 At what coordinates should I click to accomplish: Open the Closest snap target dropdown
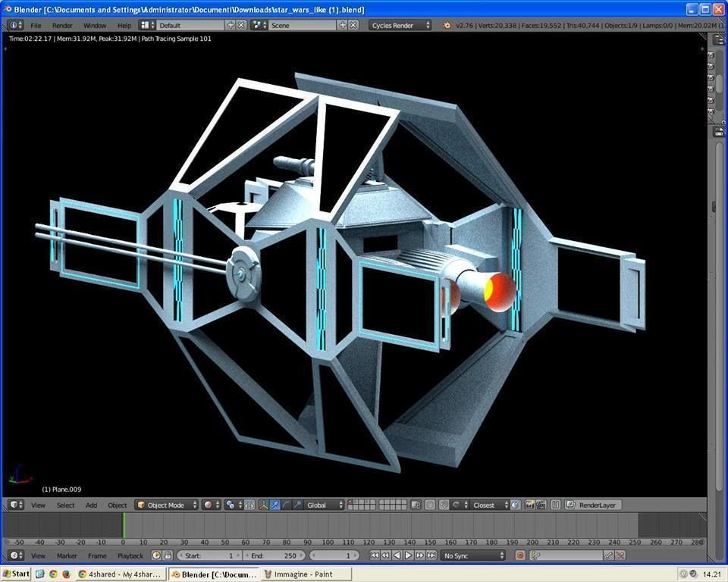point(489,505)
